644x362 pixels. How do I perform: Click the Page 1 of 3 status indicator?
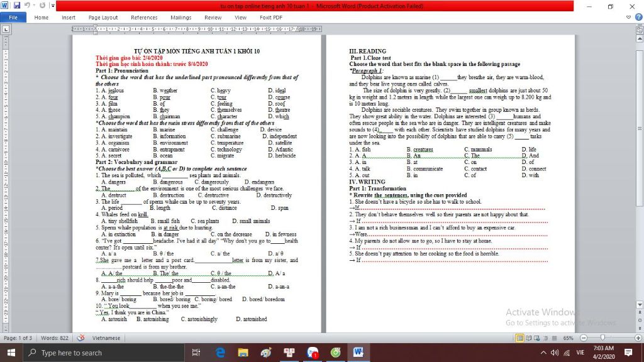(18, 338)
